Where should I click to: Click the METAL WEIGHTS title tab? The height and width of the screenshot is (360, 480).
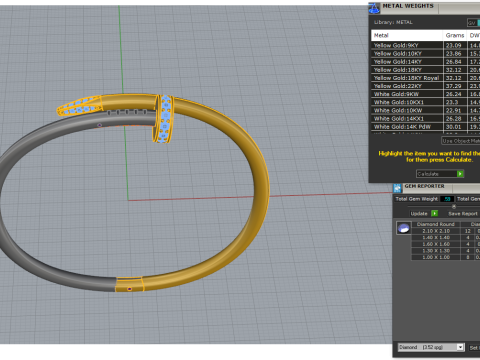point(408,6)
